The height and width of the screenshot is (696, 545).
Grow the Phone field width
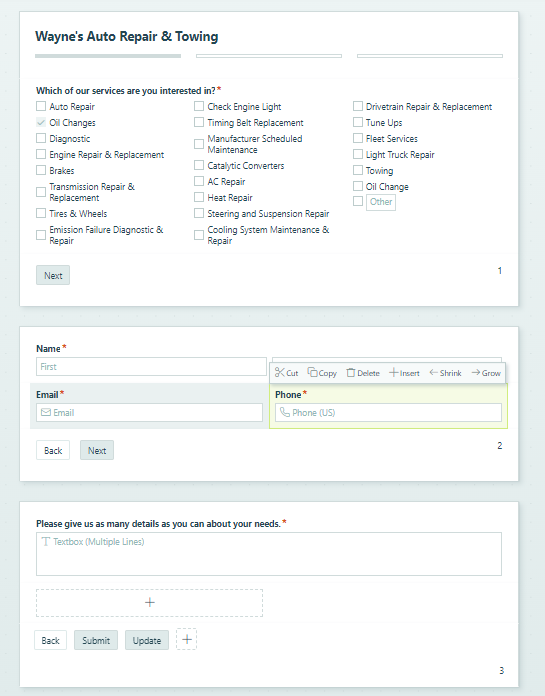click(486, 373)
